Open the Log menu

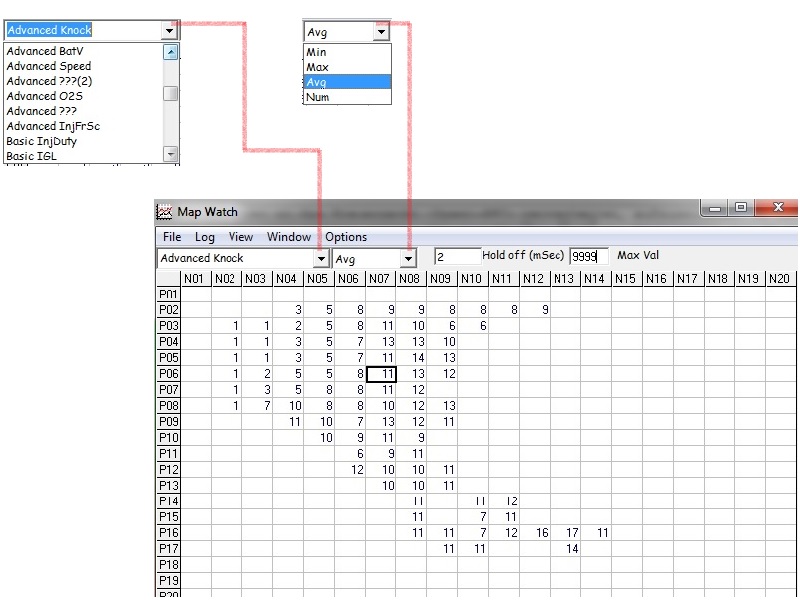204,237
